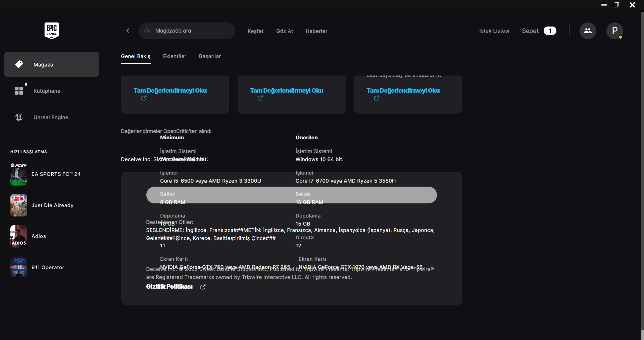Click the Önerilen requirements heading
The width and height of the screenshot is (644, 340).
pos(306,138)
